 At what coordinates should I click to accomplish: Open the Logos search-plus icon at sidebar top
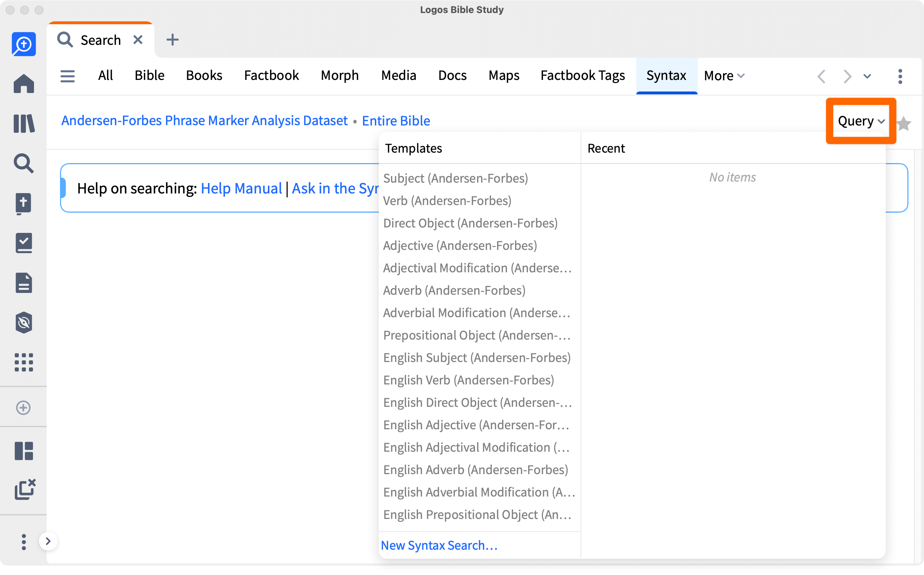pos(23,44)
